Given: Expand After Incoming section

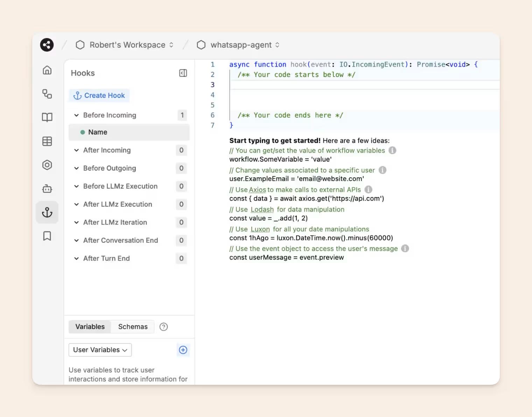Looking at the screenshot, I should click(x=76, y=150).
